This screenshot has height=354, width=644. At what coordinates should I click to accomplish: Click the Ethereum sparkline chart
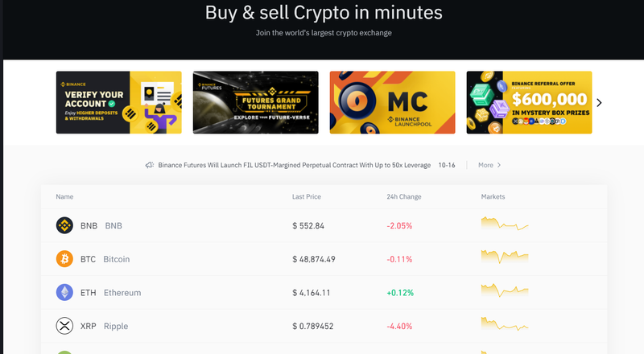coord(505,291)
